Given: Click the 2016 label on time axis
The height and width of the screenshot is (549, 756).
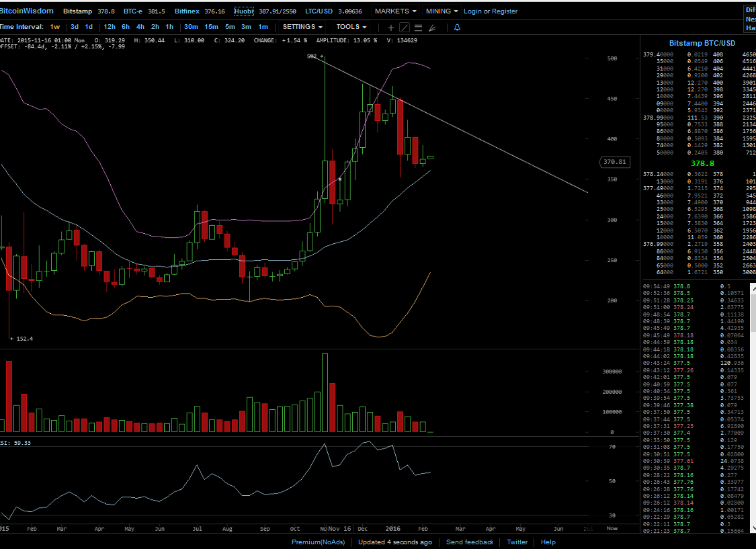Looking at the screenshot, I should click(393, 529).
